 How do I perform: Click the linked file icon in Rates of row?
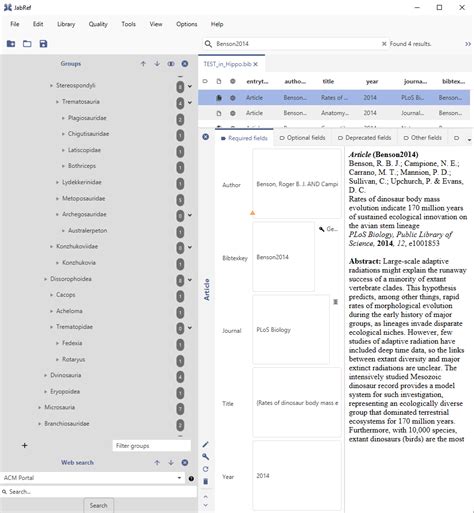(x=219, y=98)
